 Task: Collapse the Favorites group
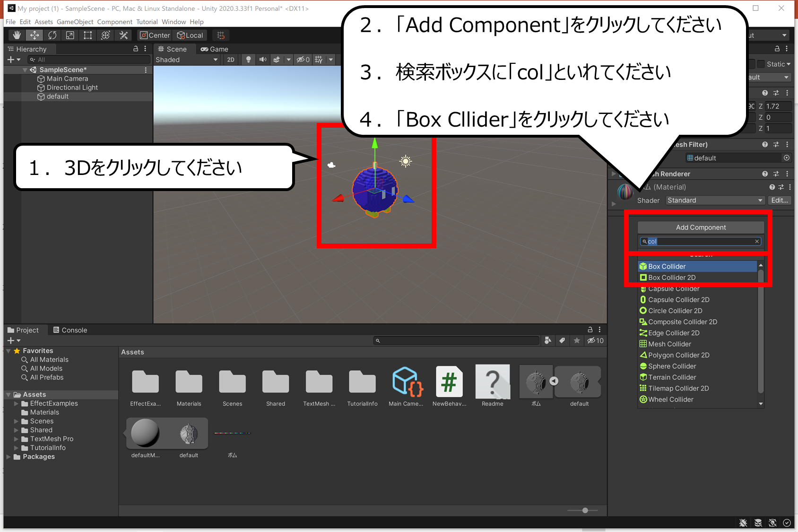9,351
